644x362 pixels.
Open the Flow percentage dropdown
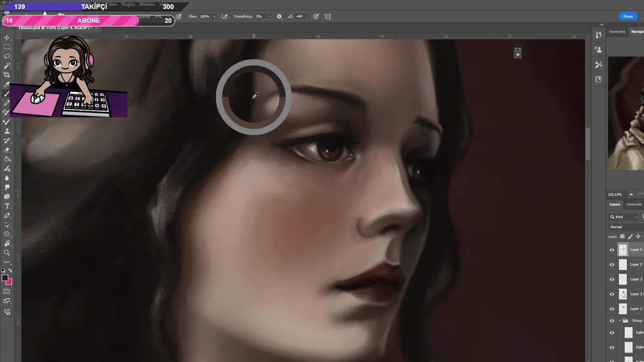(214, 17)
